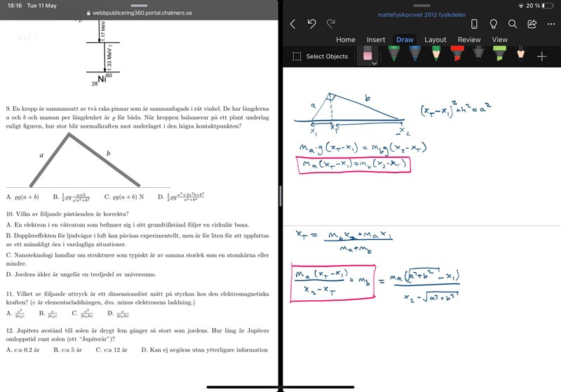561x392 pixels.
Task: Tap the split view divider handle
Action: click(x=280, y=196)
